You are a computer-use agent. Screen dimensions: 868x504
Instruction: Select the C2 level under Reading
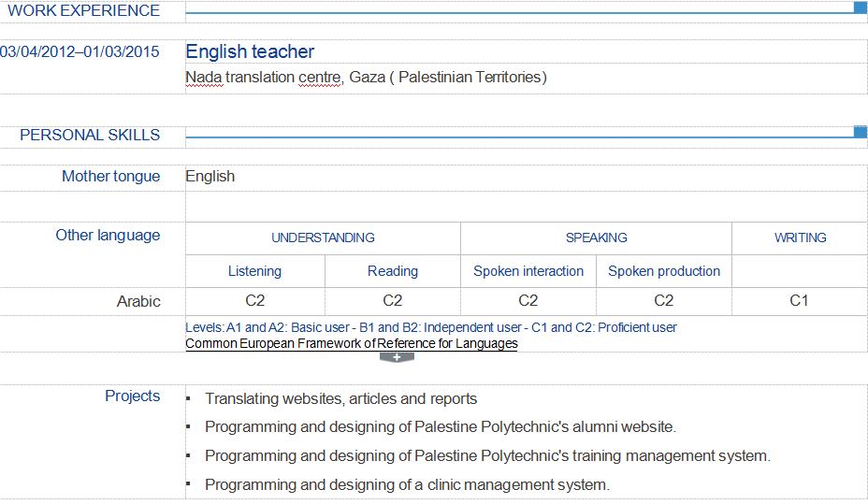pos(392,301)
